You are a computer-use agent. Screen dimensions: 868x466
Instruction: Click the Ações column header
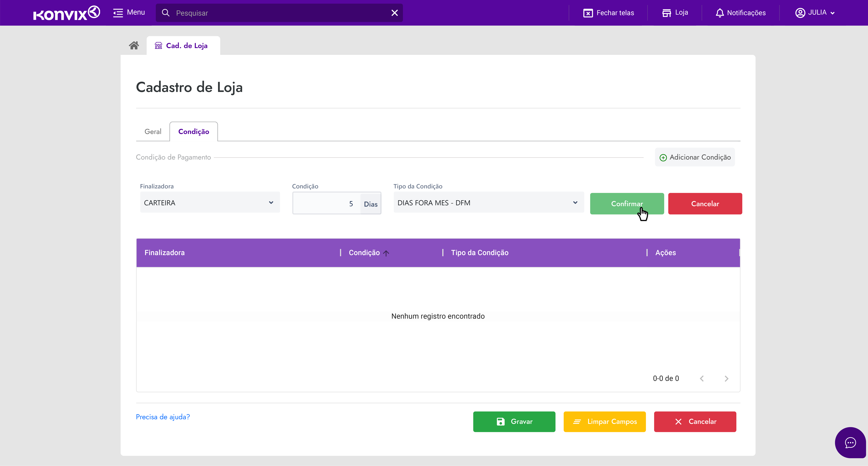point(666,253)
